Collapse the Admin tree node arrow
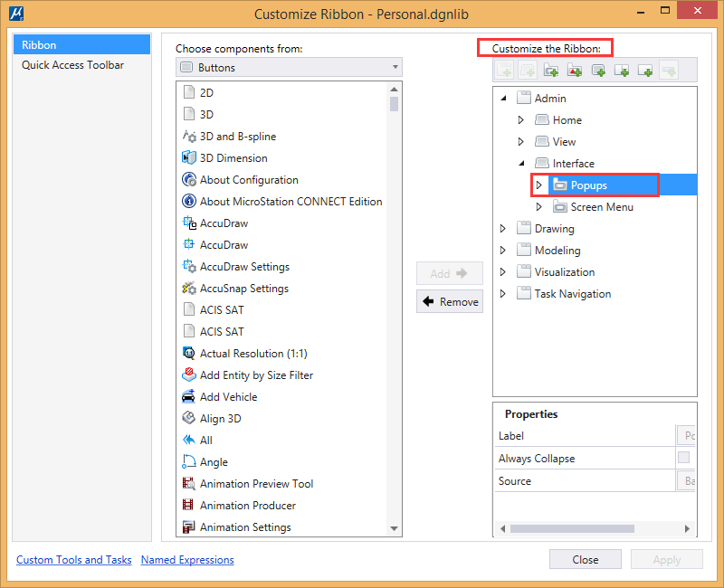This screenshot has width=724, height=588. 504,98
